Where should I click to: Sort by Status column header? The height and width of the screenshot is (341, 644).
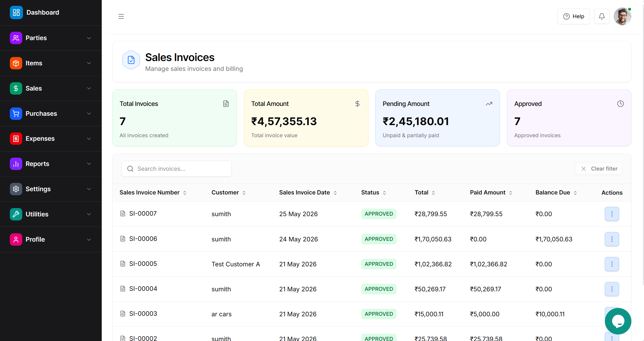(374, 192)
